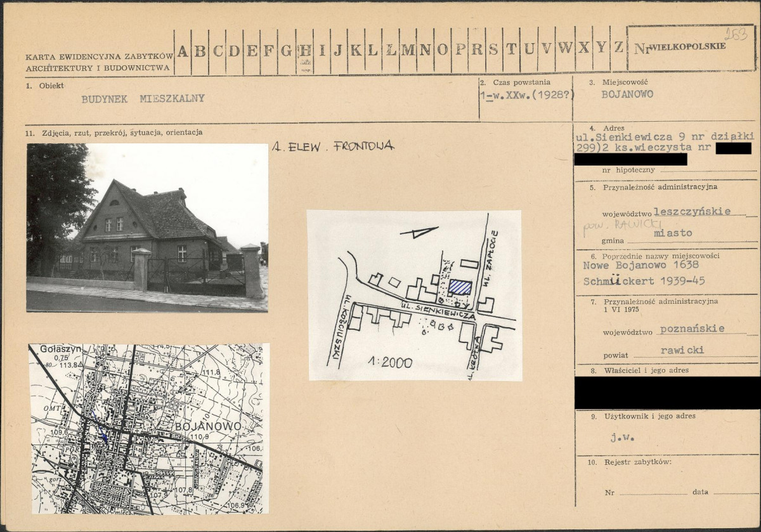Click the handwritten number 263
This screenshot has height=532, width=761.
click(x=736, y=34)
